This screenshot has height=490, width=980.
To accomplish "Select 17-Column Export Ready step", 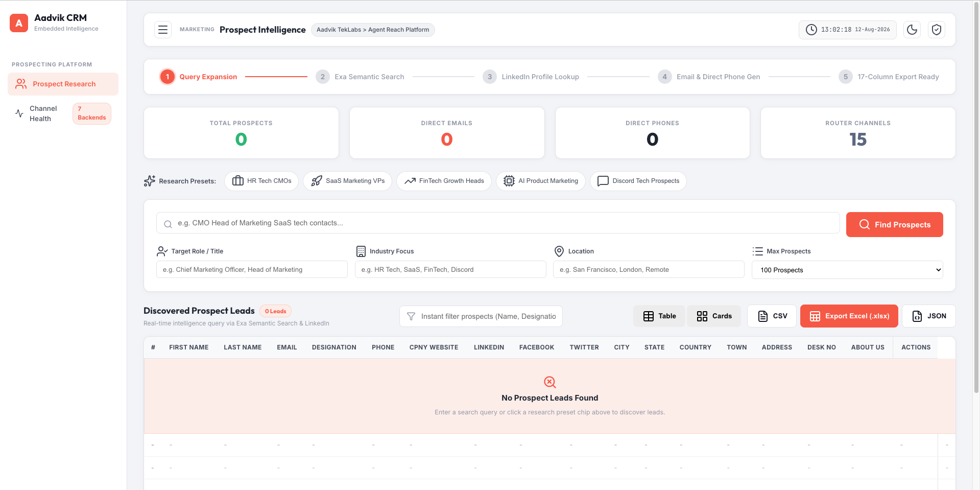I will [x=889, y=77].
